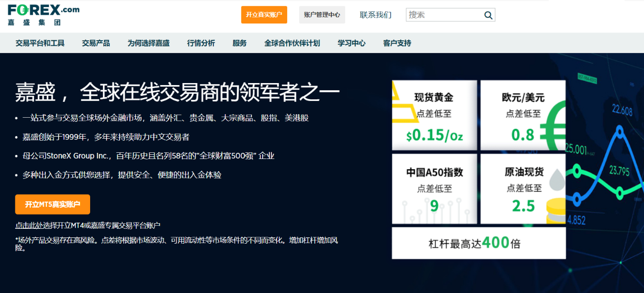Click the 0.8 spread value
This screenshot has height=293, width=644.
(523, 135)
